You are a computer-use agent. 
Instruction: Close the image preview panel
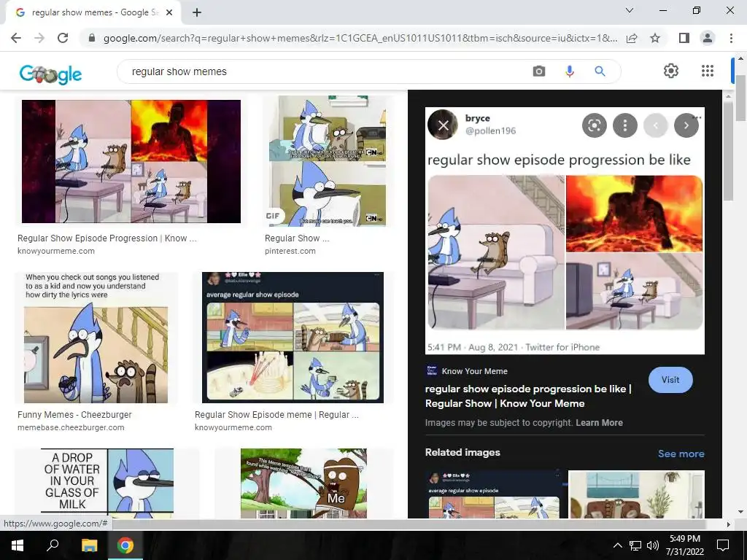click(x=443, y=125)
